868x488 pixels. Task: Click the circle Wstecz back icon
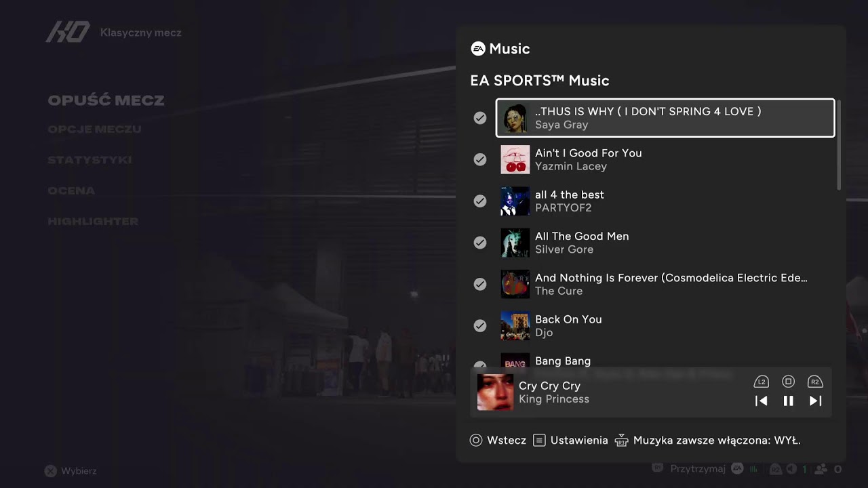coord(476,441)
